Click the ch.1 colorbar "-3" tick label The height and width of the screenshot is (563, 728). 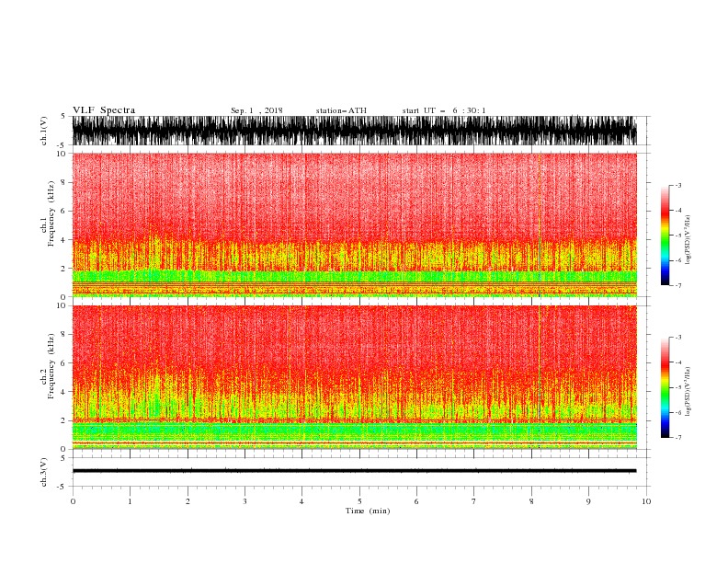(x=677, y=185)
